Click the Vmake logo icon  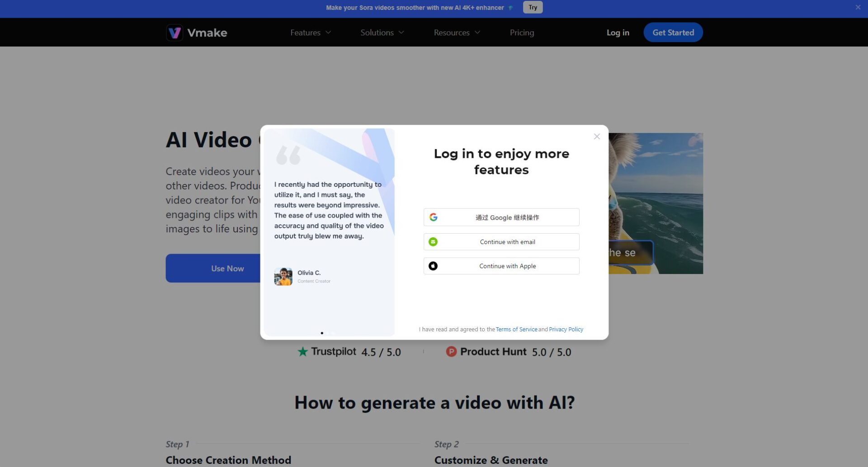point(175,32)
